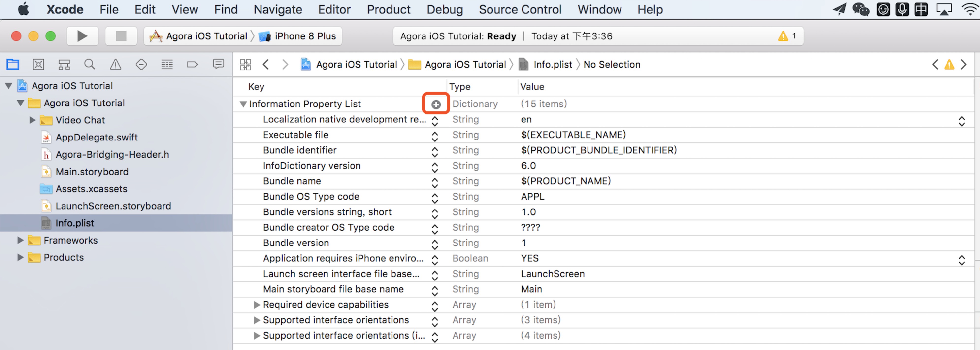Stop the running build with Stop button
Viewport: 980px width, 350px height.
tap(121, 36)
